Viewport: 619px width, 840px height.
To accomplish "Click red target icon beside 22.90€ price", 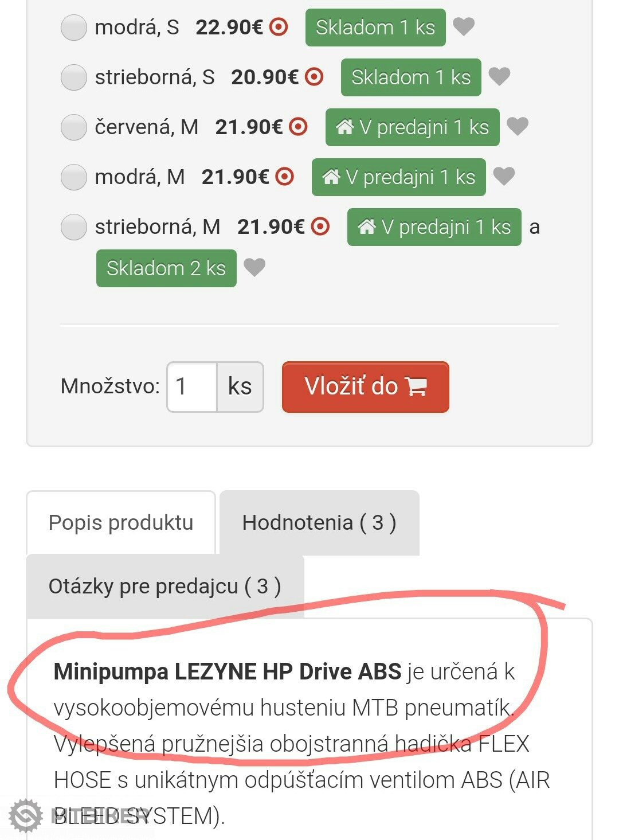I will coord(279,27).
